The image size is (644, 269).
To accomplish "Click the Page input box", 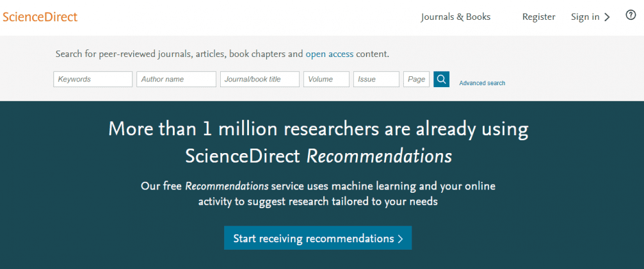I will (417, 79).
